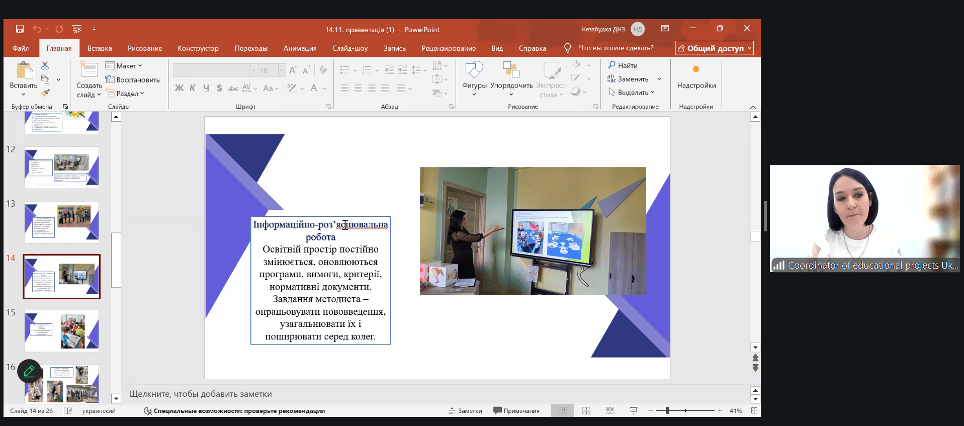Open the Insert (Вставка) ribbon tab
Screen dimensions: 964x426
(x=100, y=47)
